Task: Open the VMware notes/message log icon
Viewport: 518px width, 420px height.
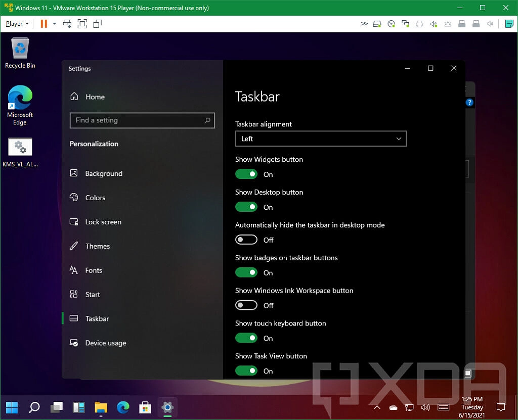Action: (509, 24)
